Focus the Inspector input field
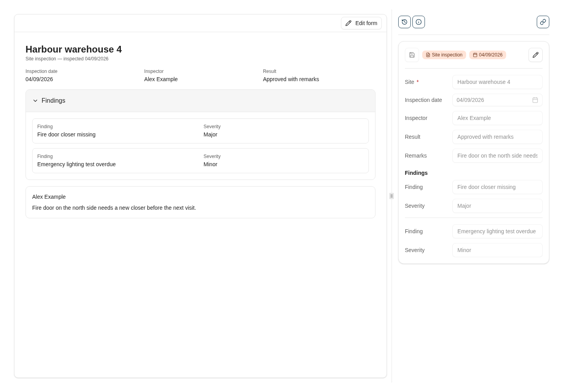The image size is (565, 392). point(497,118)
